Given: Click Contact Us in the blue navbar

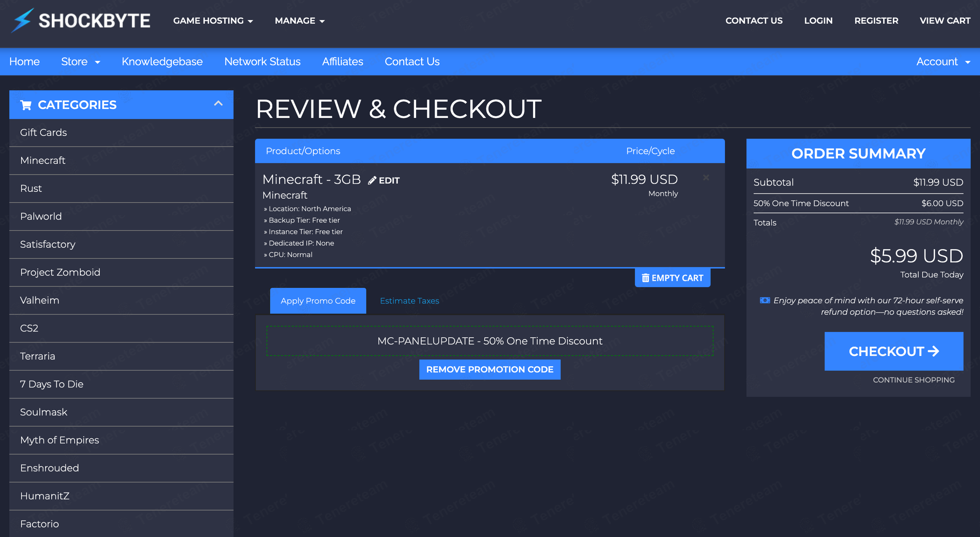Looking at the screenshot, I should 412,62.
